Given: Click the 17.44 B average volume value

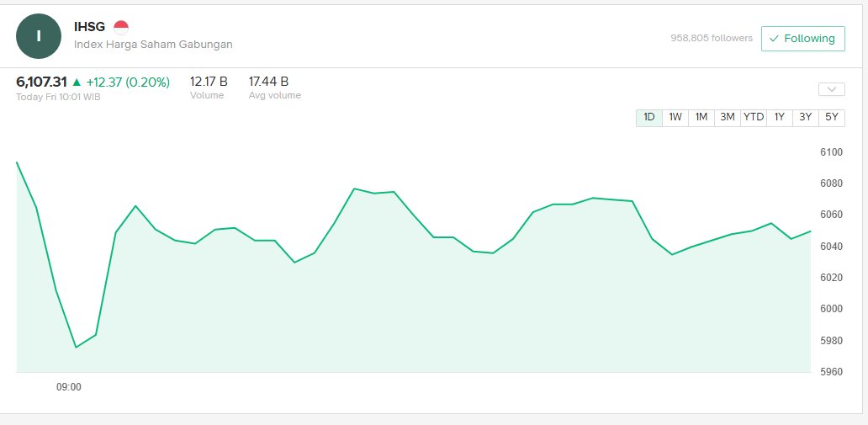Looking at the screenshot, I should tap(268, 82).
